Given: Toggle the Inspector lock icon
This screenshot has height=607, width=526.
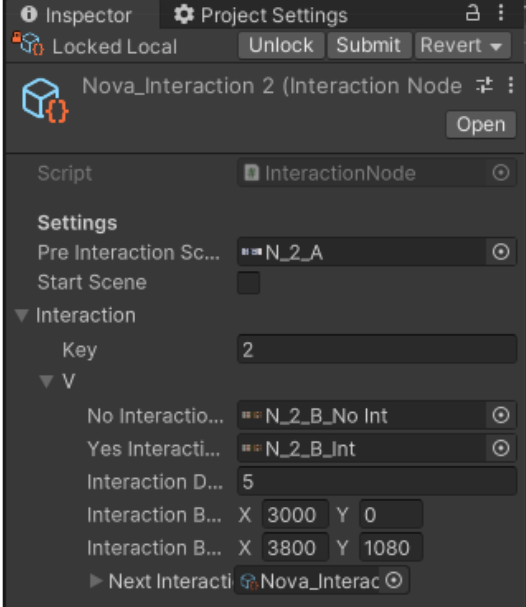Looking at the screenshot, I should pos(473,14).
